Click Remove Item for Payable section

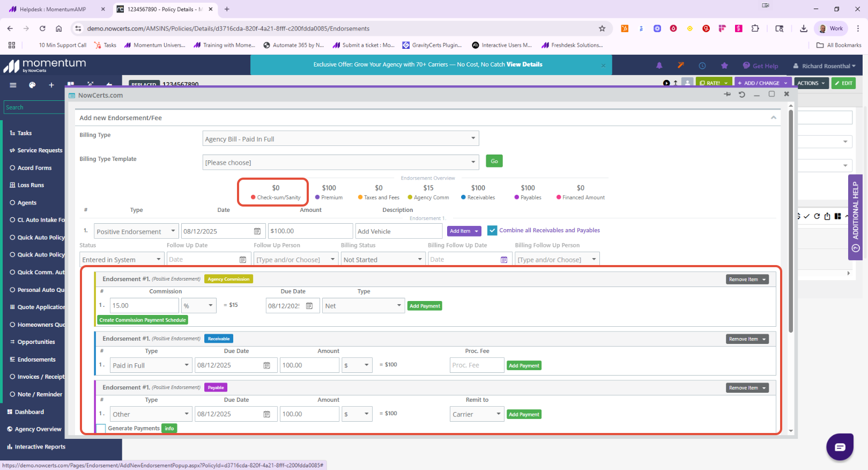(x=747, y=388)
